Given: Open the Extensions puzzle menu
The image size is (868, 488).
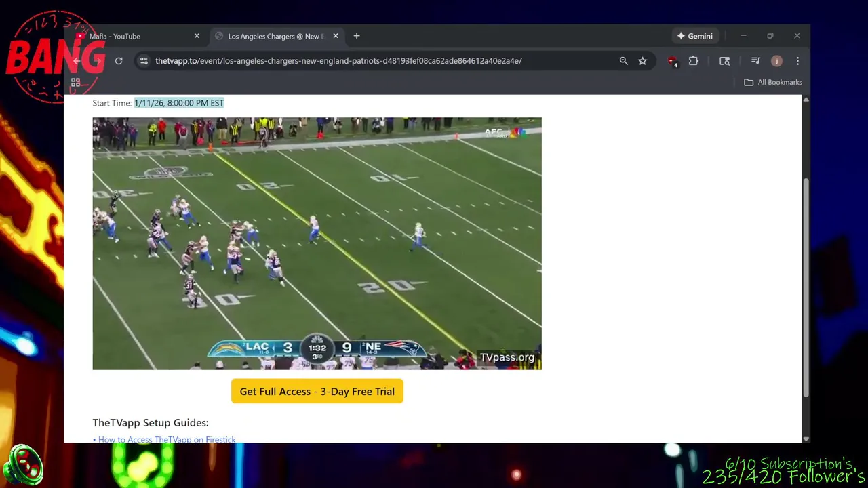Looking at the screenshot, I should point(693,61).
